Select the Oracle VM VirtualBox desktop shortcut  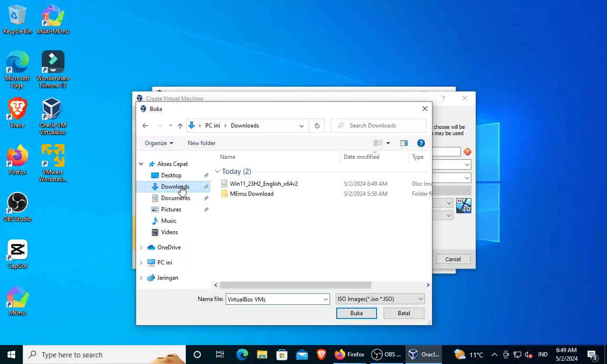(53, 116)
